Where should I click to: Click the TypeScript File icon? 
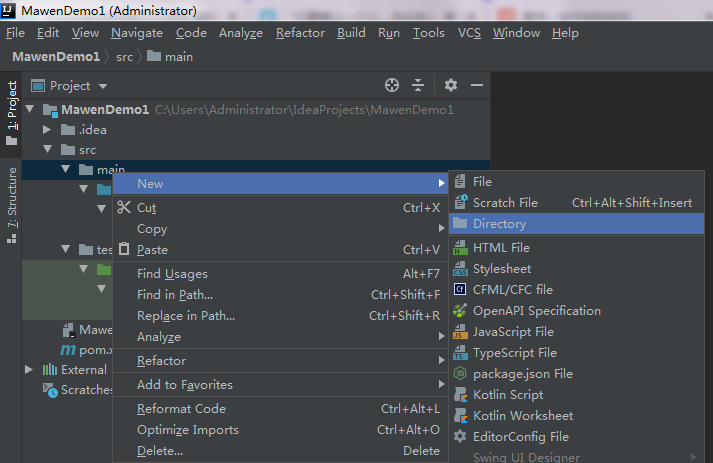pyautogui.click(x=460, y=352)
